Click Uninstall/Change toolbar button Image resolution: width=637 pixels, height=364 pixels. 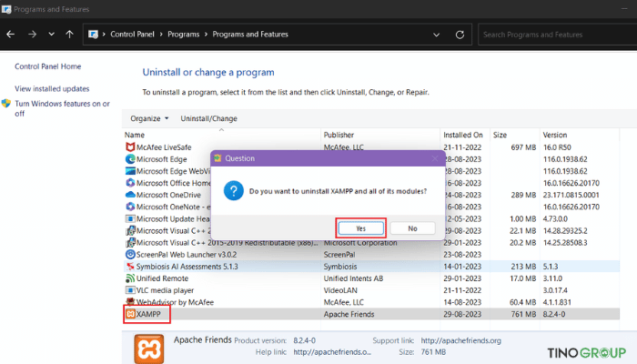coord(208,118)
